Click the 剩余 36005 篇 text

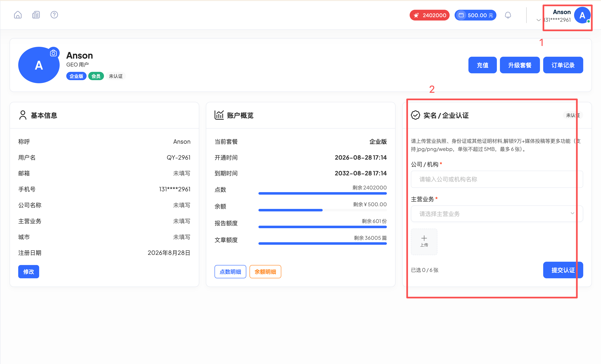(370, 238)
